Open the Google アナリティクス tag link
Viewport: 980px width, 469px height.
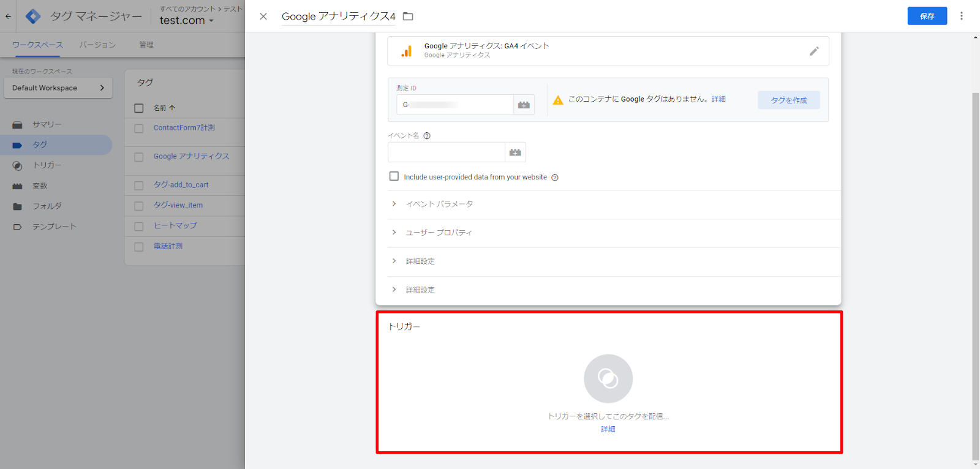(x=192, y=157)
